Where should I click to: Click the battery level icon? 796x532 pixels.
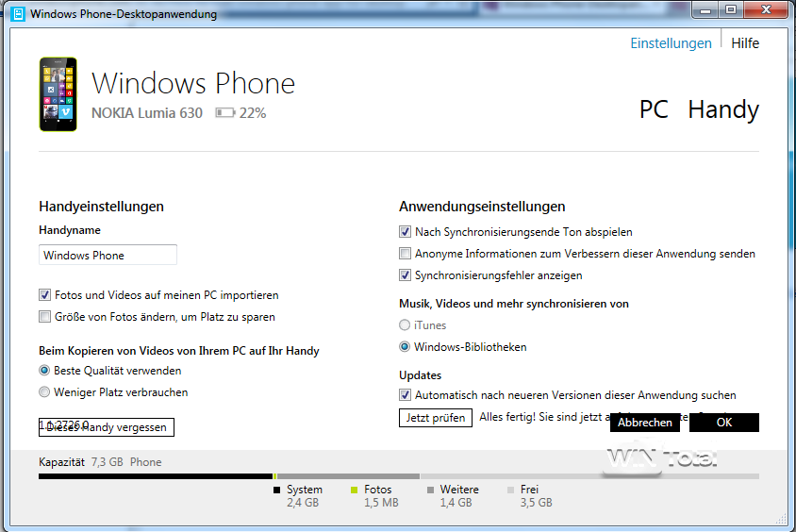point(224,112)
